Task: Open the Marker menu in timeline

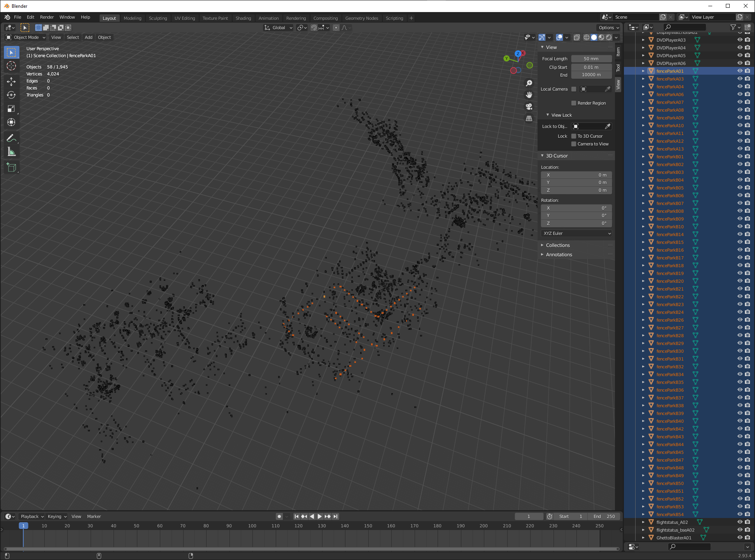Action: [x=94, y=516]
